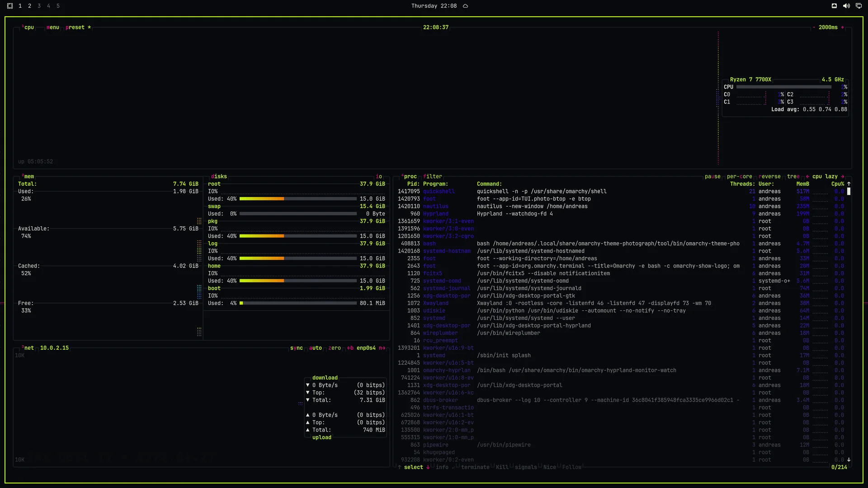868x488 pixels.
Task: Click the process list scrollbar handle
Action: coord(849,192)
